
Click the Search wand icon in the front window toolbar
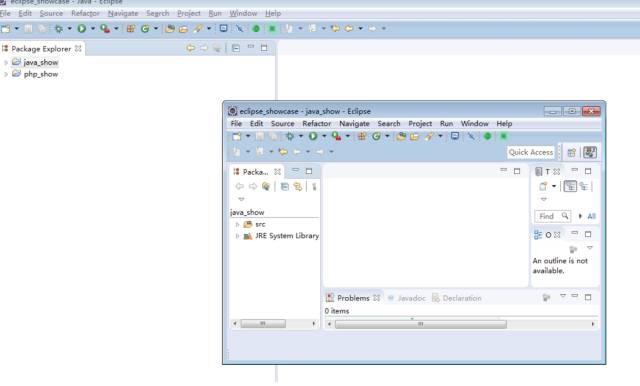429,136
